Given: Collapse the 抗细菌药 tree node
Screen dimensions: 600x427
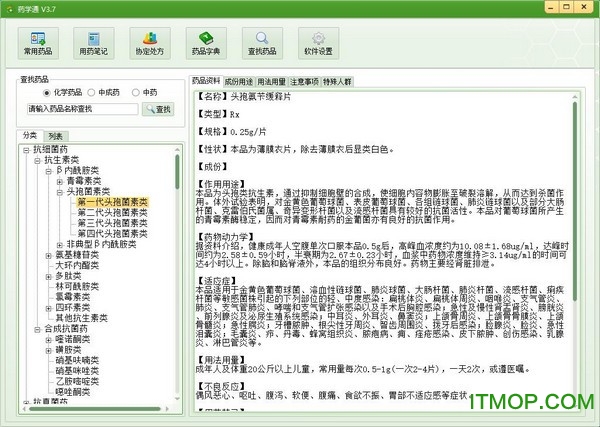Looking at the screenshot, I should coord(26,150).
